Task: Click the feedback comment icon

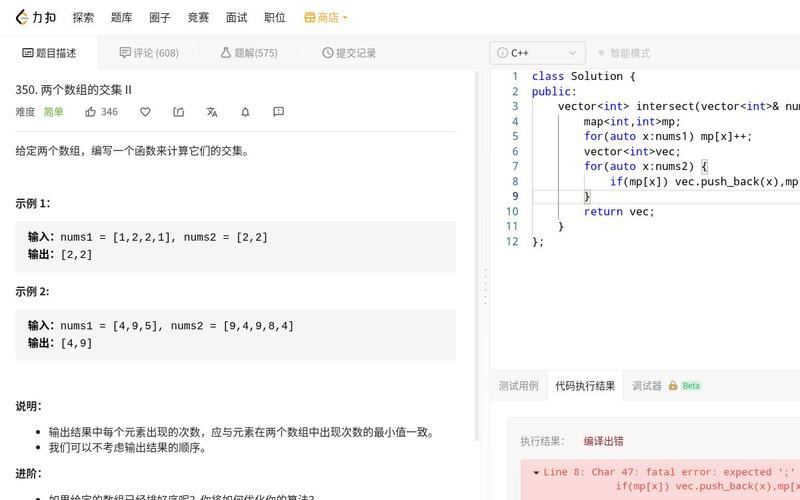Action: 279,112
